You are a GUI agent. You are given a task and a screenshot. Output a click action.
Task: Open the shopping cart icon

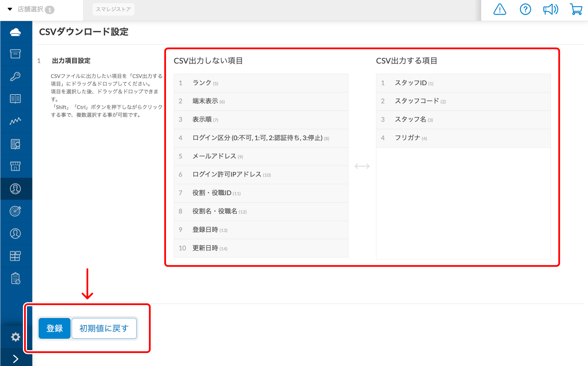point(576,9)
